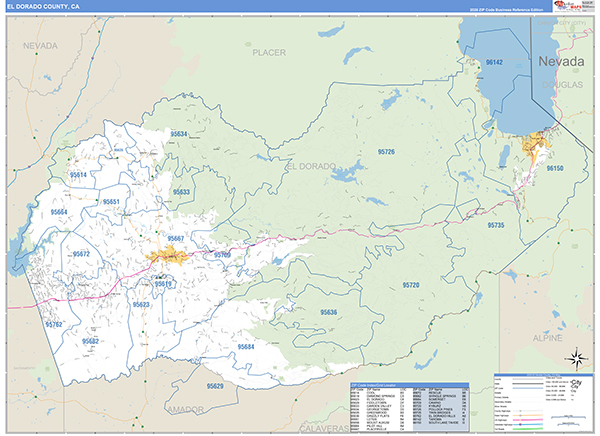This screenshot has height=436, width=600.
Task: Select ZIP code label 95762
Action: pyautogui.click(x=54, y=324)
